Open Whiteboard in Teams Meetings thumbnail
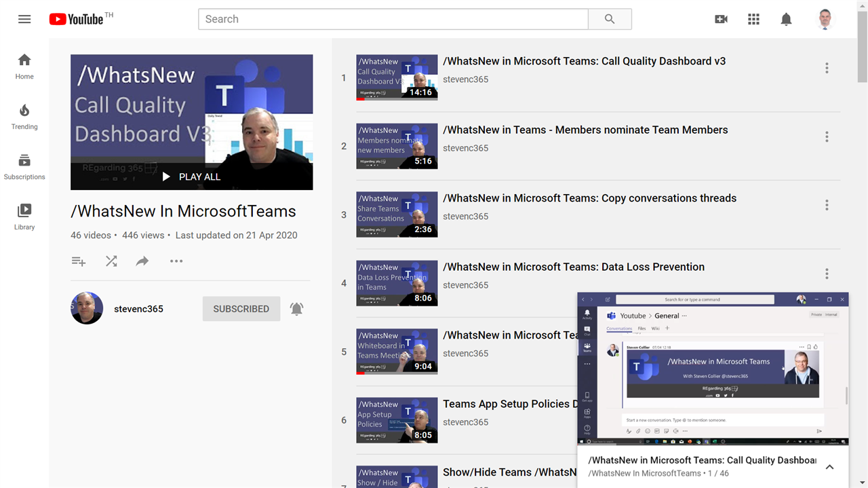Image resolution: width=868 pixels, height=488 pixels. coord(397,352)
